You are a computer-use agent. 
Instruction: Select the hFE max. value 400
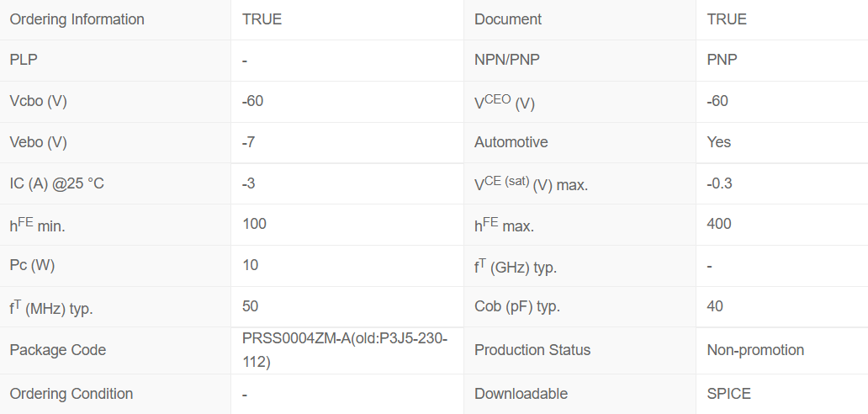pos(719,224)
